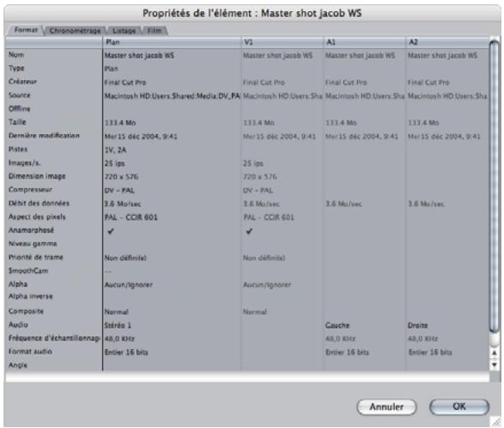This screenshot has width=504, height=428.
Task: Click the scrollbar down arrow
Action: (495, 364)
